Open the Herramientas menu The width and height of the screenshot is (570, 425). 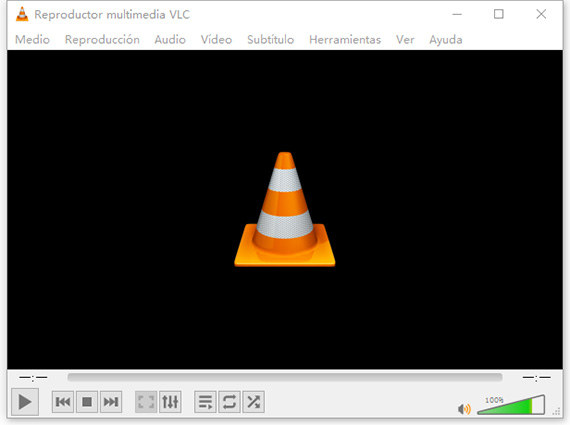[x=345, y=39]
